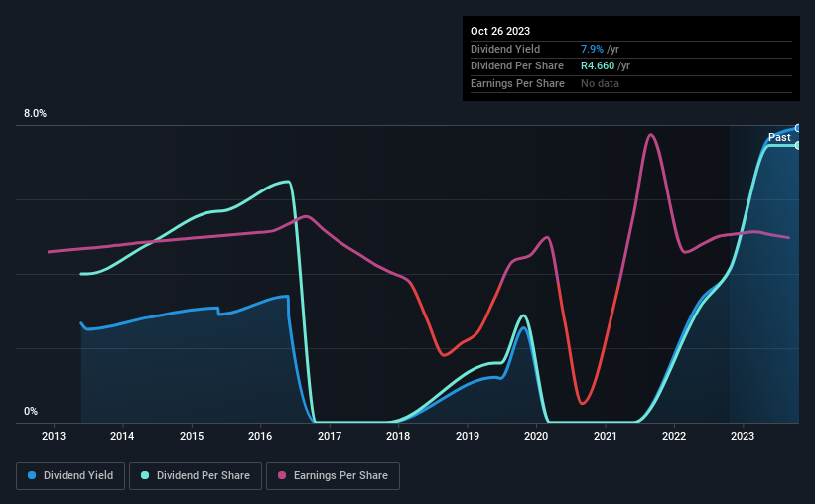Click the teal Dividend Per Share endpoint marker
Screen dimensions: 815x504
tap(798, 146)
